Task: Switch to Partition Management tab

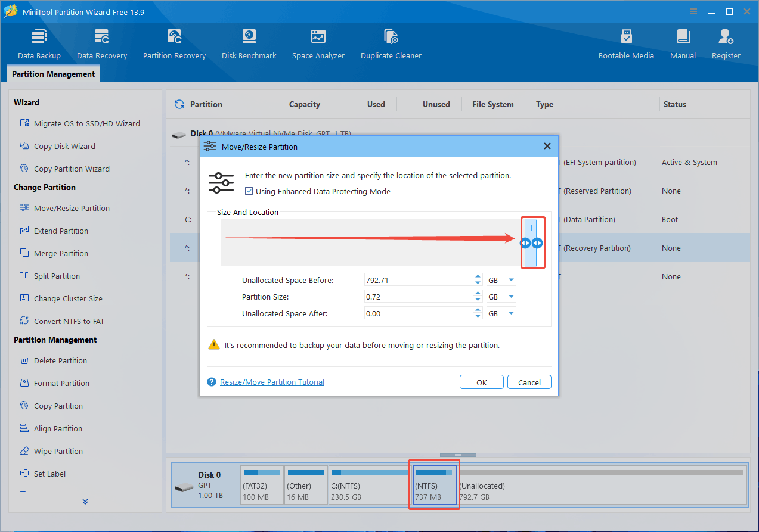Action: point(53,74)
